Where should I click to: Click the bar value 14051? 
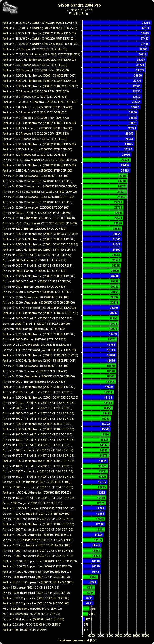pos(103,461)
